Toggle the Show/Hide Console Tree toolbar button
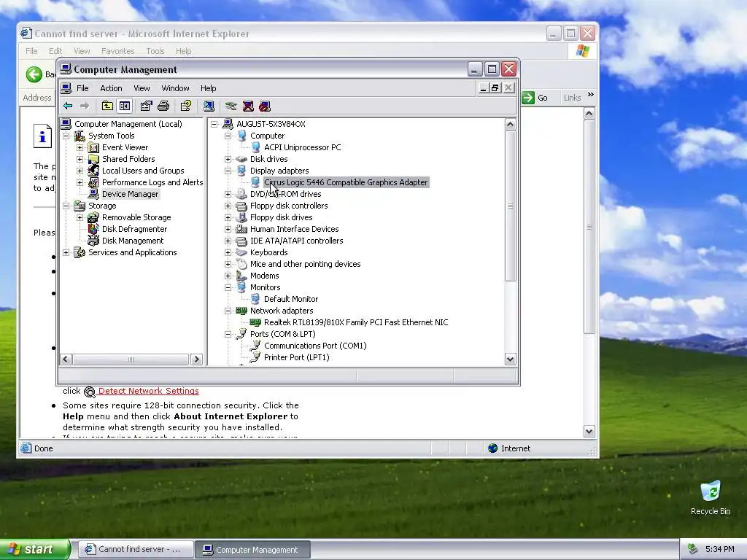The width and height of the screenshot is (747, 560). point(125,106)
